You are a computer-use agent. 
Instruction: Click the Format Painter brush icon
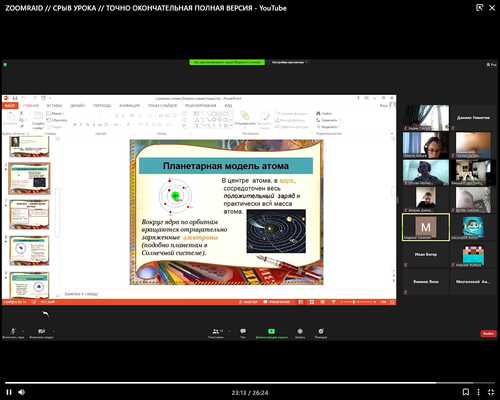coord(21,126)
